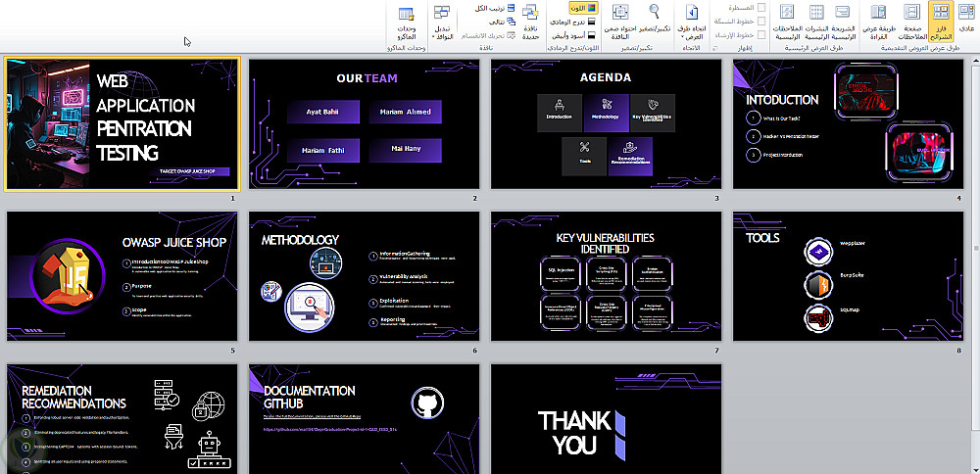Viewport: 980px width, 474px height.
Task: Select the Our Team slide thumbnail
Action: pyautogui.click(x=364, y=123)
